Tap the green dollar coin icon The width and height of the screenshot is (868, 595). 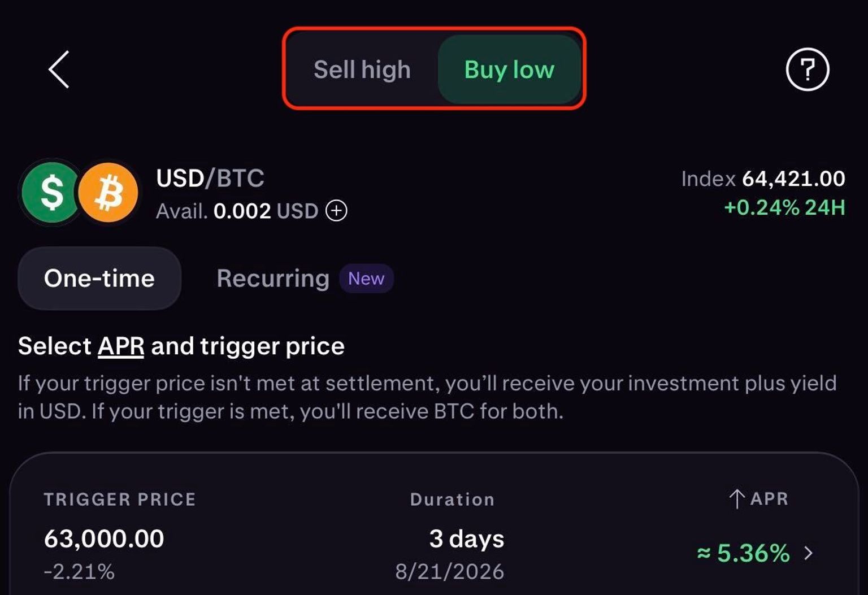click(x=51, y=192)
